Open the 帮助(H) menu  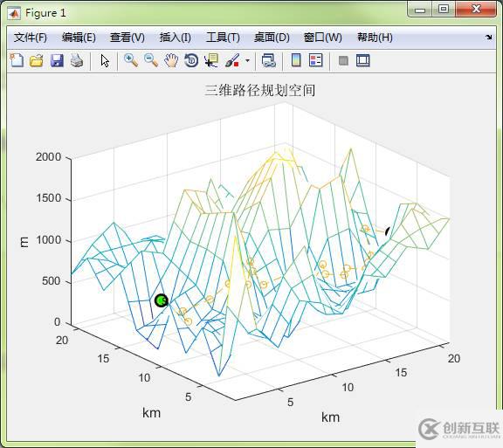click(x=375, y=38)
